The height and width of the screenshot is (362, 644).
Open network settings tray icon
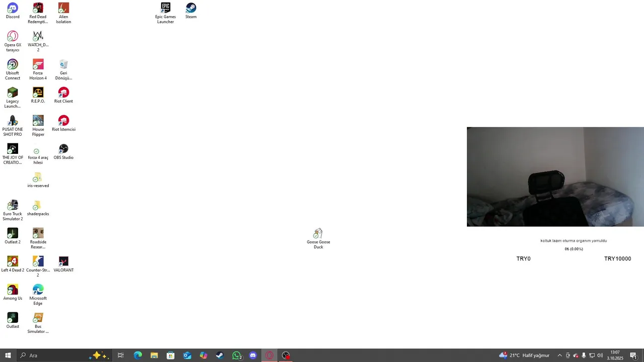(x=592, y=355)
